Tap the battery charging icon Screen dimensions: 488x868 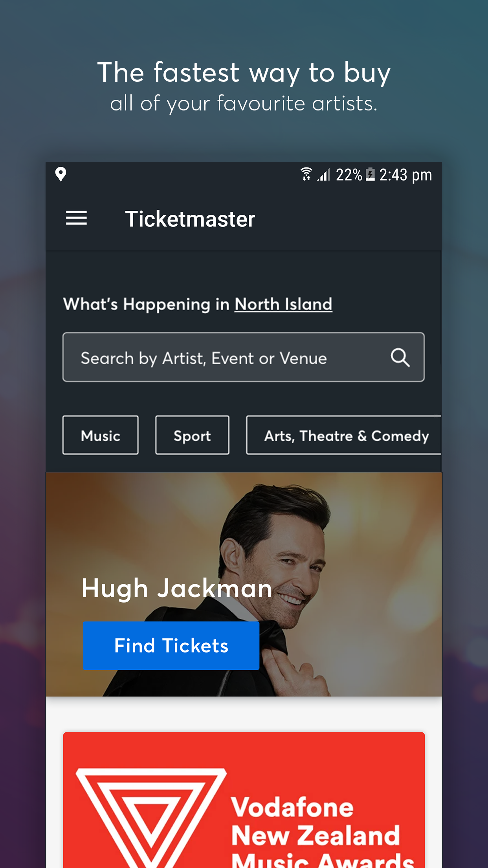[x=370, y=174]
